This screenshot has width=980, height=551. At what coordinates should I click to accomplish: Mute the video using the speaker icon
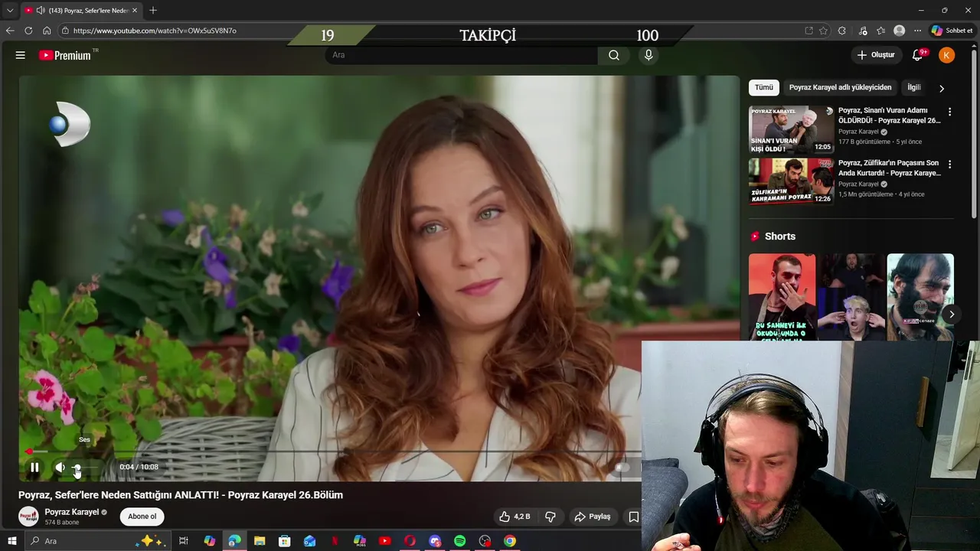pyautogui.click(x=60, y=467)
